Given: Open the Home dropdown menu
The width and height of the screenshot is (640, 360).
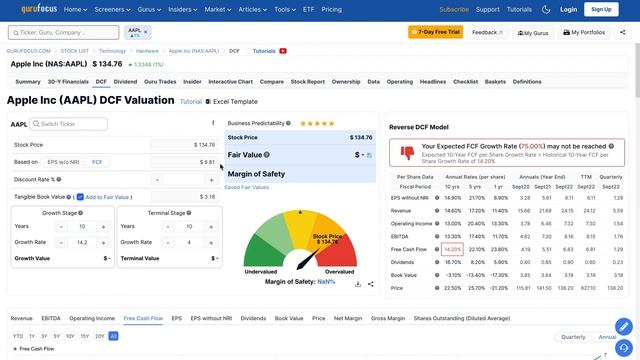Looking at the screenshot, I should pyautogui.click(x=76, y=9).
